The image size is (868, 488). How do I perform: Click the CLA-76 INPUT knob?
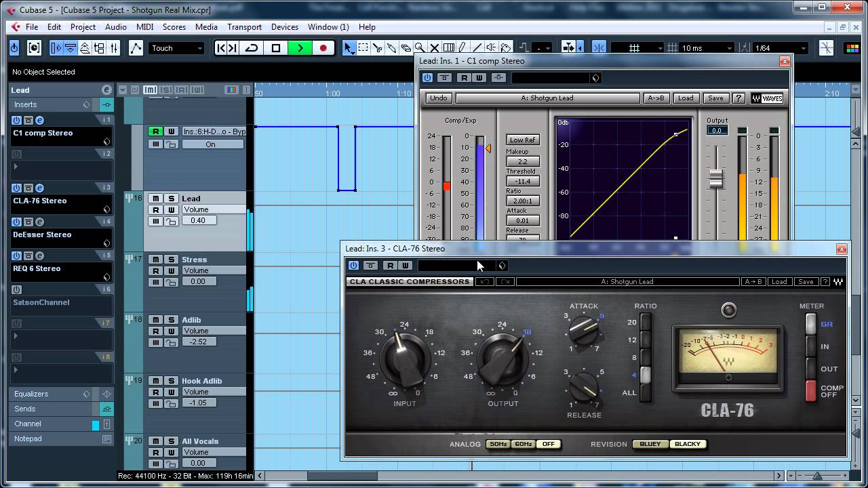click(405, 358)
